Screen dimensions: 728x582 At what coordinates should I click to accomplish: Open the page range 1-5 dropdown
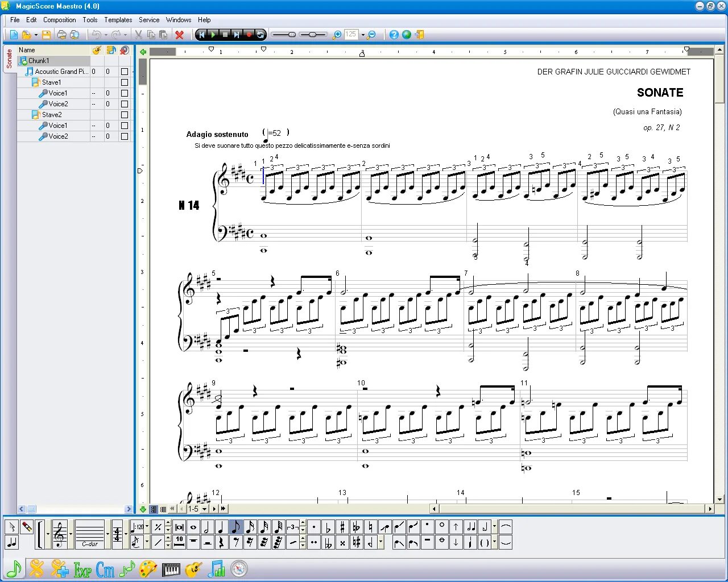coord(204,509)
